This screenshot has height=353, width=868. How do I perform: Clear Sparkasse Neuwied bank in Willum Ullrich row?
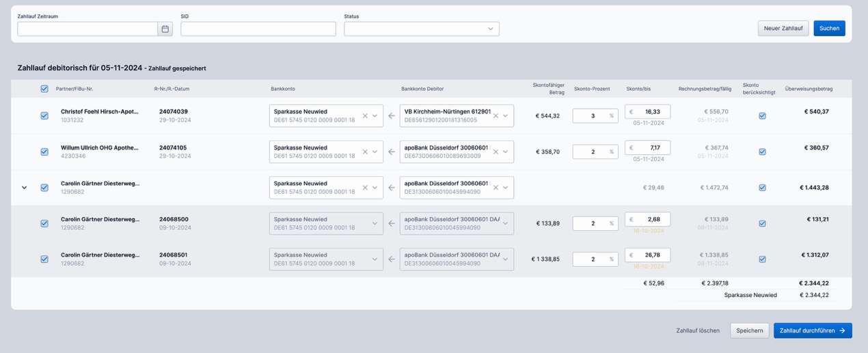(365, 152)
